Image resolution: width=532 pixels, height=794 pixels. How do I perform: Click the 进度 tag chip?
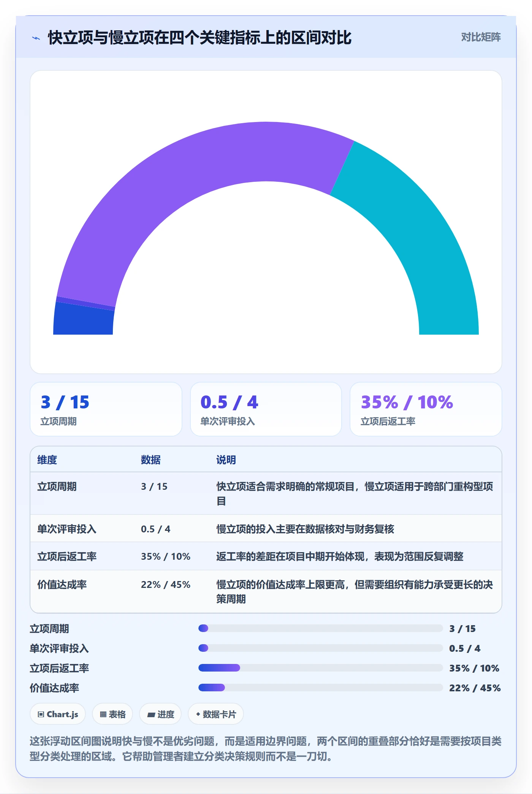coord(160,714)
